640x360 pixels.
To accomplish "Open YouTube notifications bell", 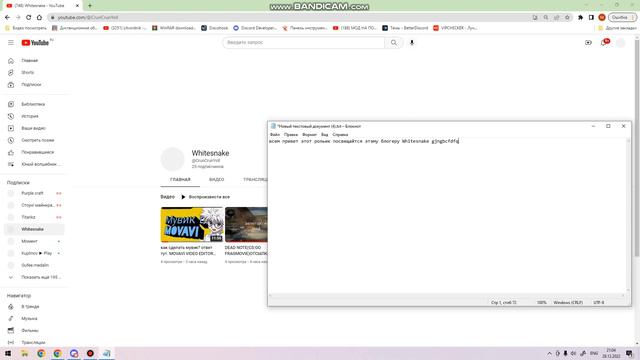I will tap(604, 42).
